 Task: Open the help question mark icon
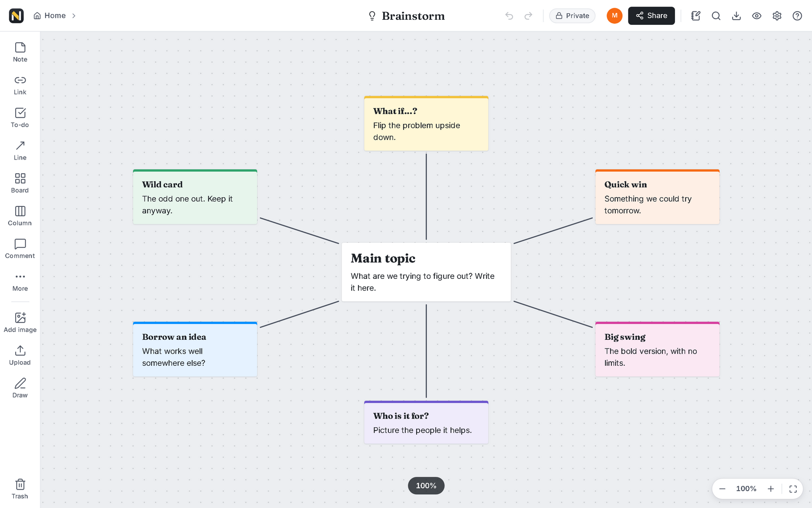pyautogui.click(x=797, y=16)
